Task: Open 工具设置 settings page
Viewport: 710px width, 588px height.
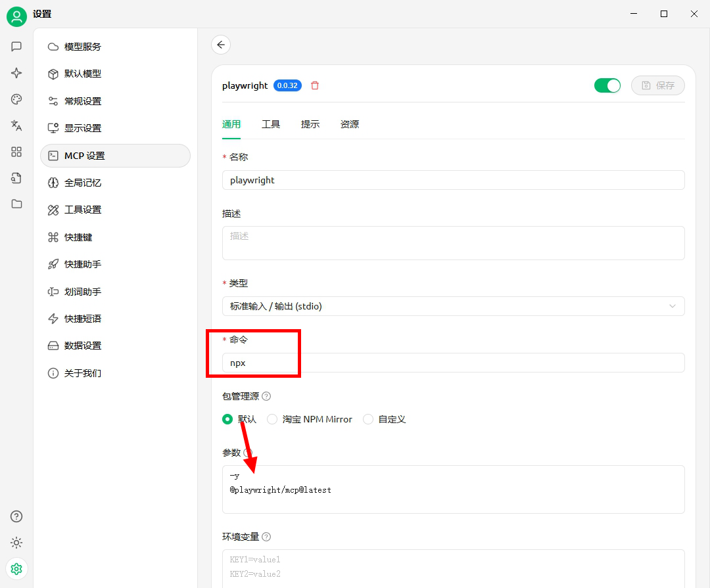Action: click(116, 210)
